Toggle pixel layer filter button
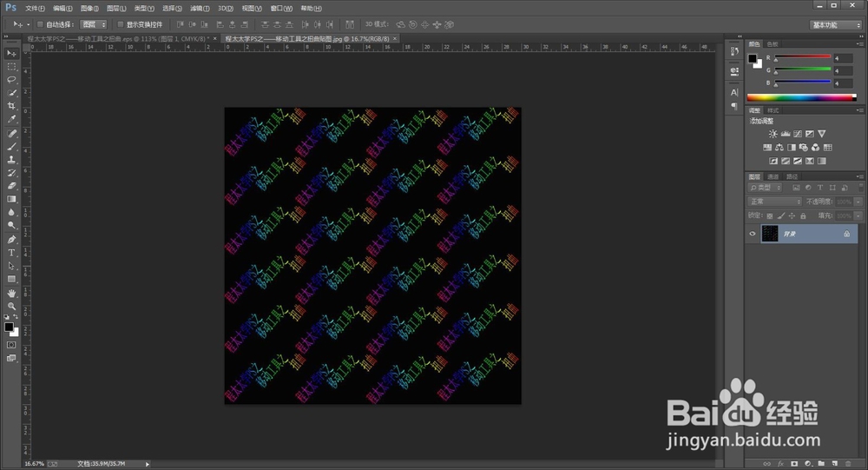The height and width of the screenshot is (470, 868). pos(796,188)
